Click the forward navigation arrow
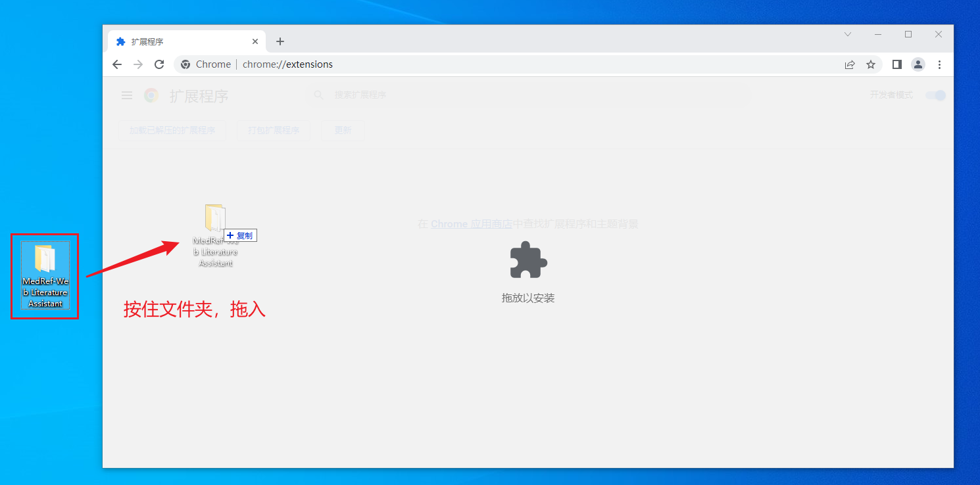980x485 pixels. click(x=138, y=64)
